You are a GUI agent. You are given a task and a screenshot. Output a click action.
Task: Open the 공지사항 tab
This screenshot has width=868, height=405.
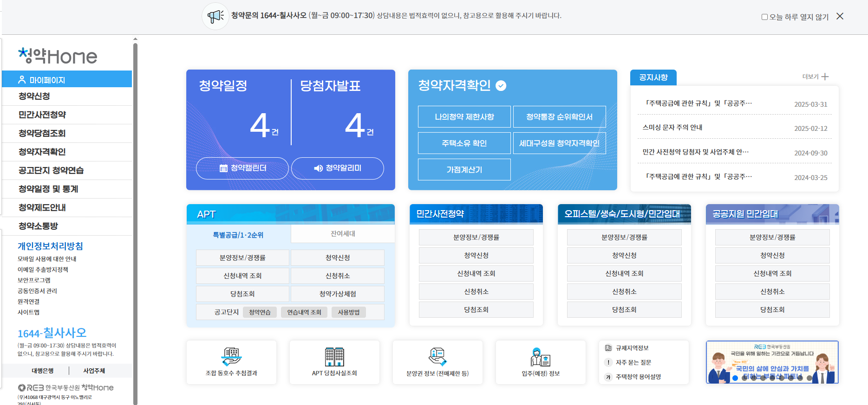[x=653, y=77]
